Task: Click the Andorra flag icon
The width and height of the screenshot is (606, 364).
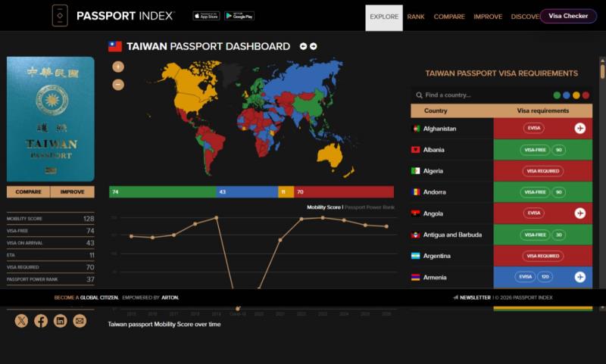Action: click(x=415, y=192)
